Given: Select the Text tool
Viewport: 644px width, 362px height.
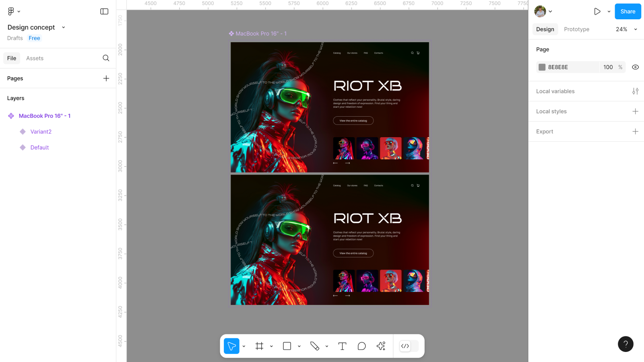Looking at the screenshot, I should click(342, 346).
